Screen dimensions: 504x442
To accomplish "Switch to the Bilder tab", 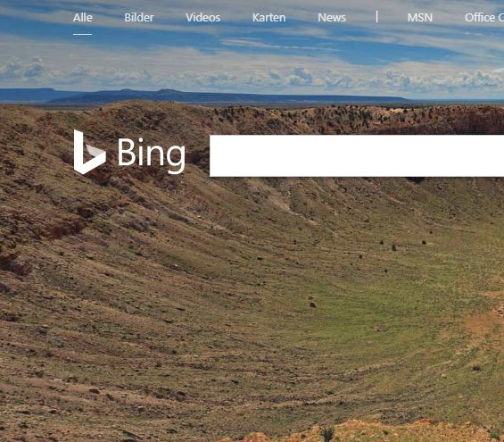I will [x=139, y=17].
